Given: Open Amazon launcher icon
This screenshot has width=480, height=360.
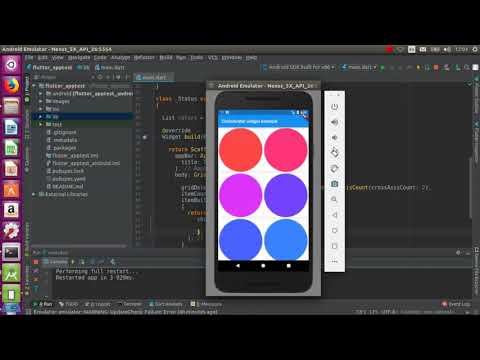Looking at the screenshot, I should 11,210.
